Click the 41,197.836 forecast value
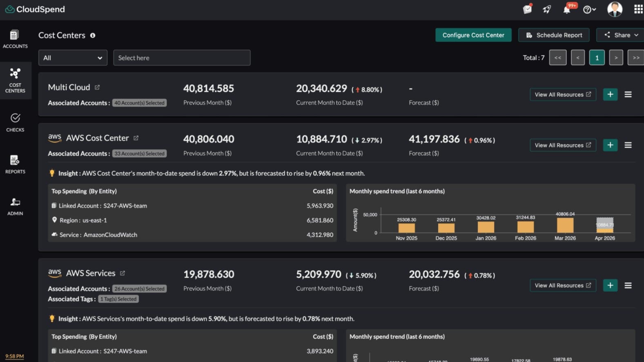Screen dimensions: 644x362 tap(434, 139)
